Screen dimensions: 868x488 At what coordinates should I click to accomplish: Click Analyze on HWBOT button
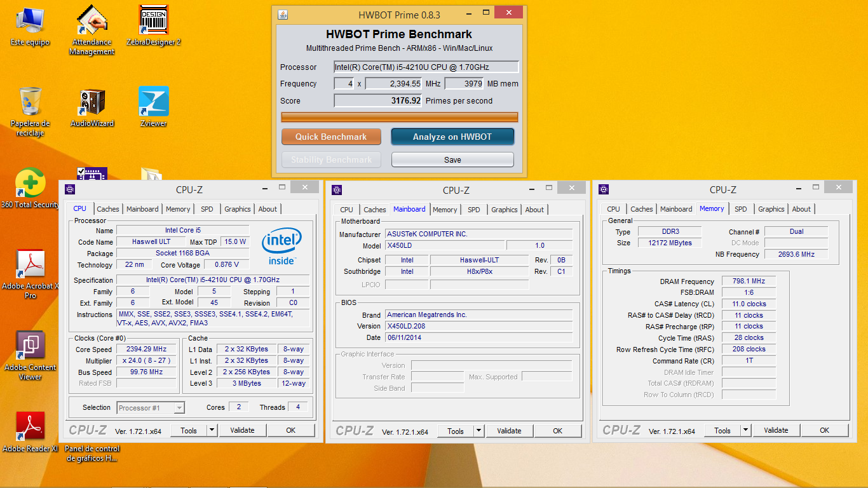pyautogui.click(x=452, y=137)
